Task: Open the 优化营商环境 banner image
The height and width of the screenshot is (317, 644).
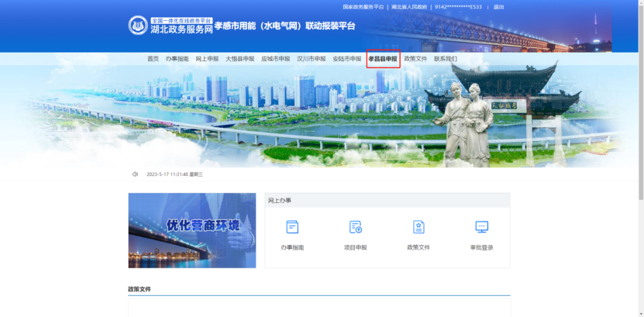Action: [x=192, y=230]
